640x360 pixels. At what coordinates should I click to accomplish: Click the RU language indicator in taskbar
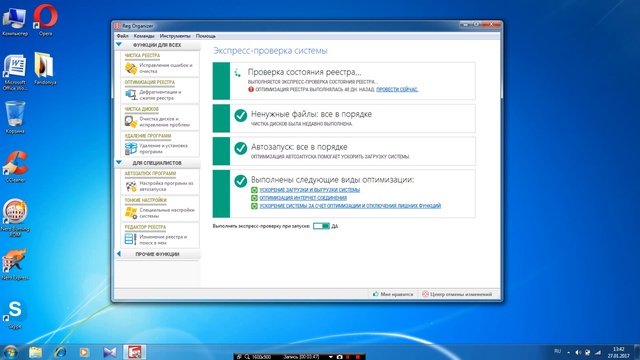(558, 351)
